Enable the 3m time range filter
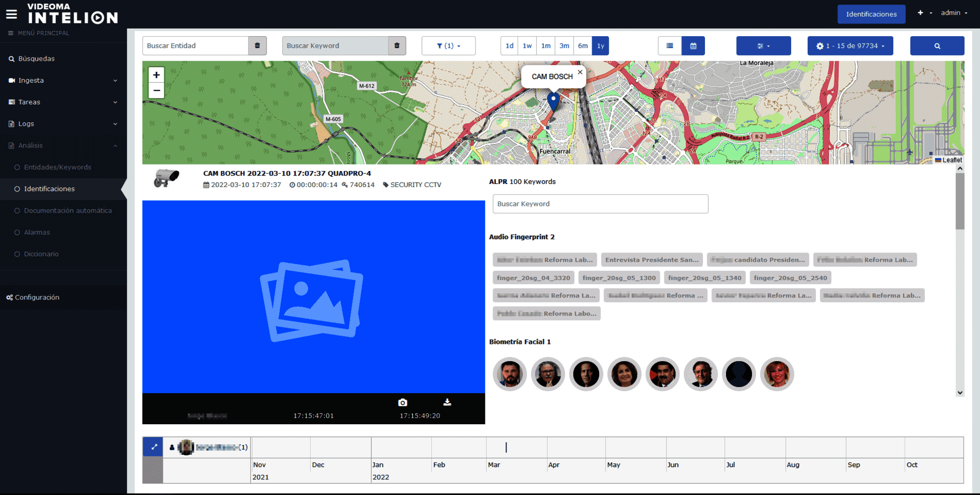980x495 pixels. [x=564, y=46]
